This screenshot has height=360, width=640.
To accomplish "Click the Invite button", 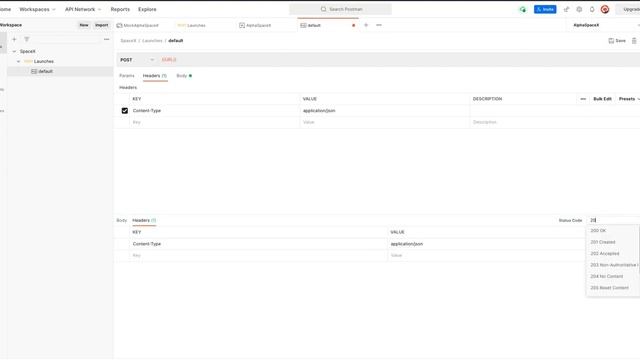I will click(x=545, y=9).
